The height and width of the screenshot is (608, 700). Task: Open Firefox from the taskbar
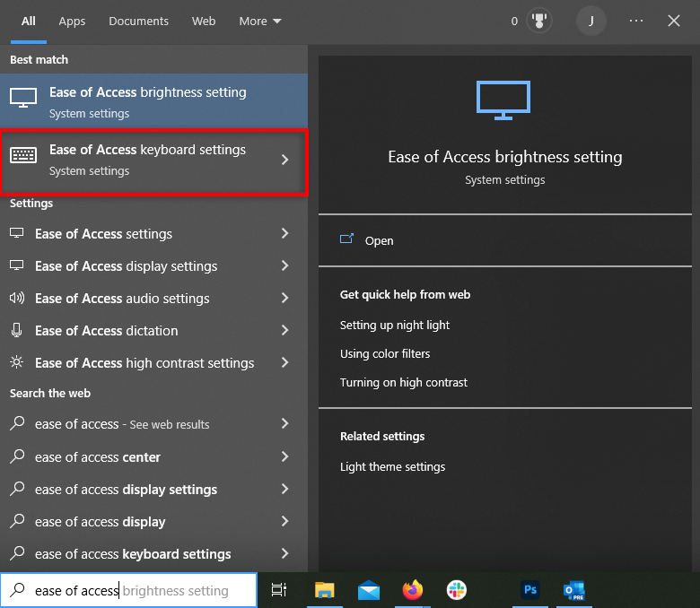pos(413,589)
